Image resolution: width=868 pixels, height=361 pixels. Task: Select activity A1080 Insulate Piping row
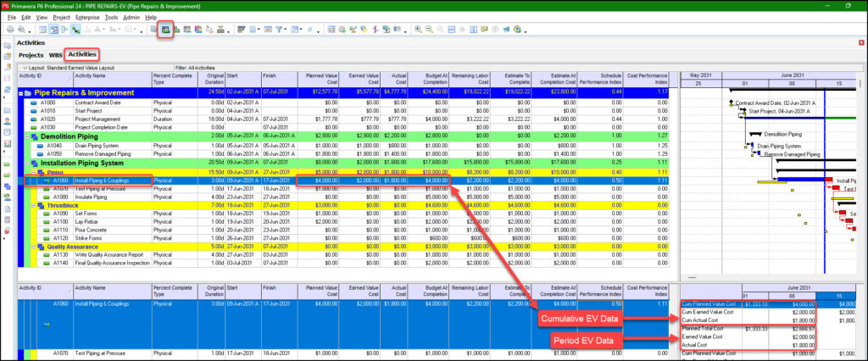point(343,197)
